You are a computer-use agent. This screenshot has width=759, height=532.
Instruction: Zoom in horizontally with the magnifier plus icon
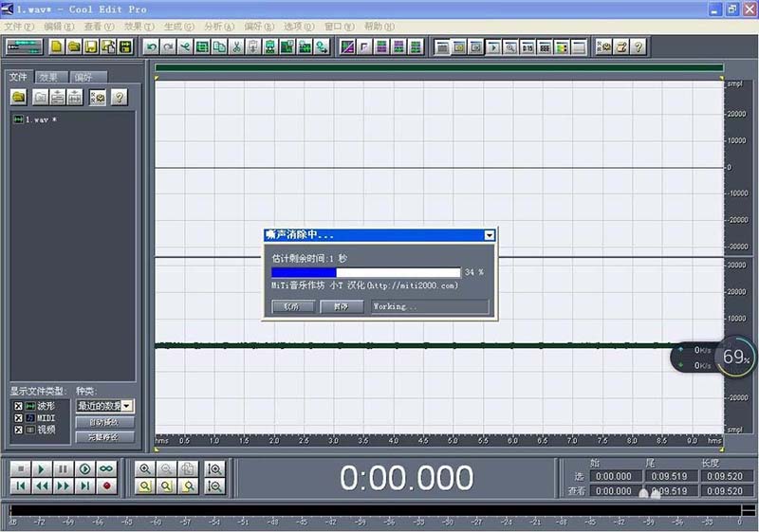click(x=145, y=468)
